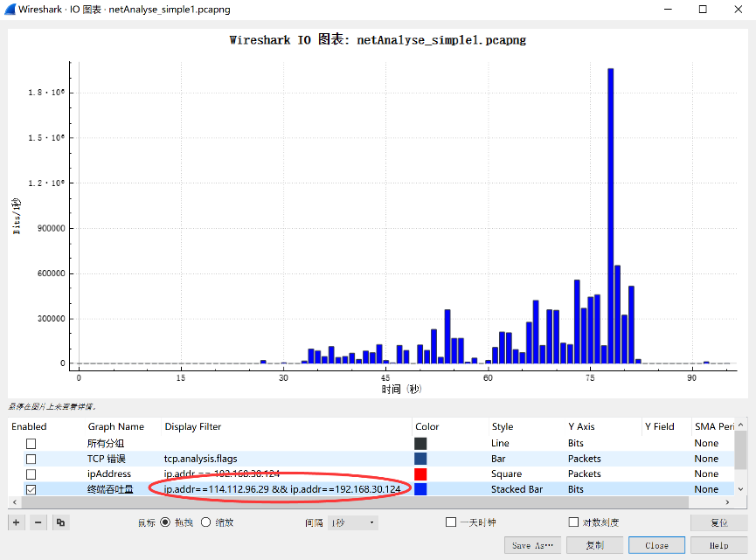This screenshot has width=756, height=560.
Task: Click the Square style cell for ipAddress
Action: click(x=506, y=474)
